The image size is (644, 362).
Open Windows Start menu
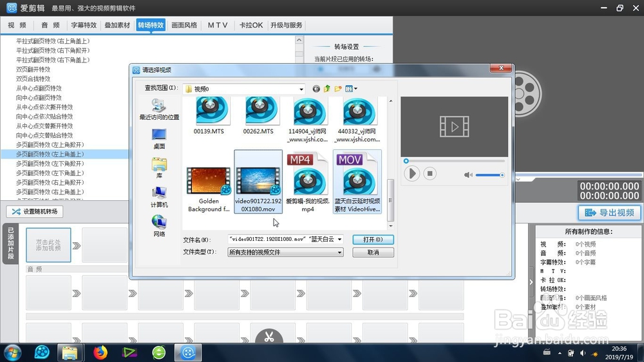pyautogui.click(x=12, y=352)
